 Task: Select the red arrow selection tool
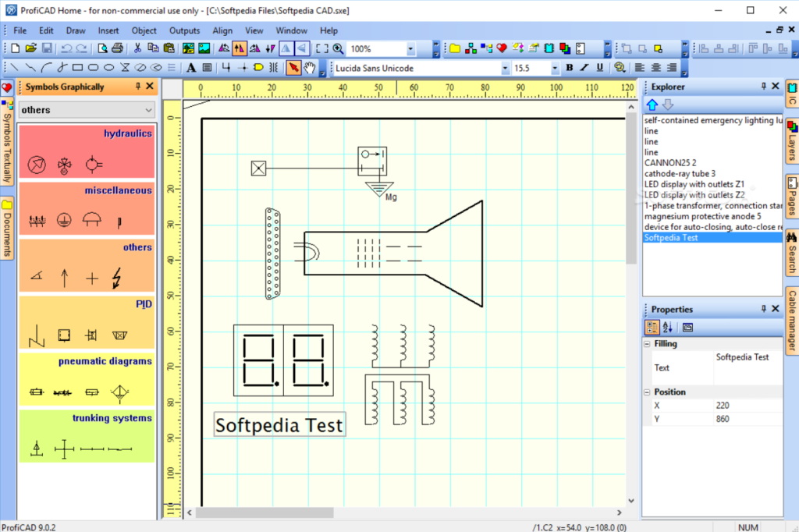pyautogui.click(x=295, y=68)
